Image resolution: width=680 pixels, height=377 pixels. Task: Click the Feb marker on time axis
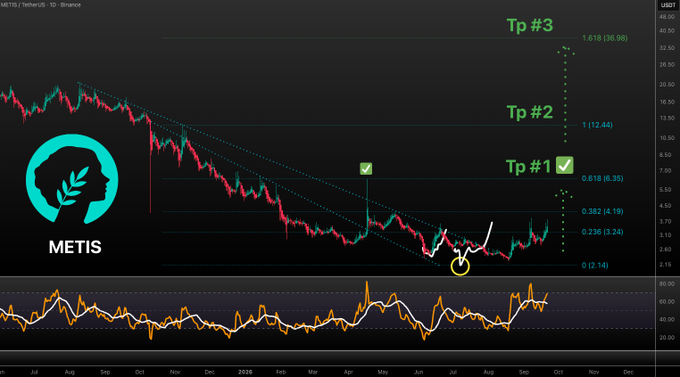[281, 372]
